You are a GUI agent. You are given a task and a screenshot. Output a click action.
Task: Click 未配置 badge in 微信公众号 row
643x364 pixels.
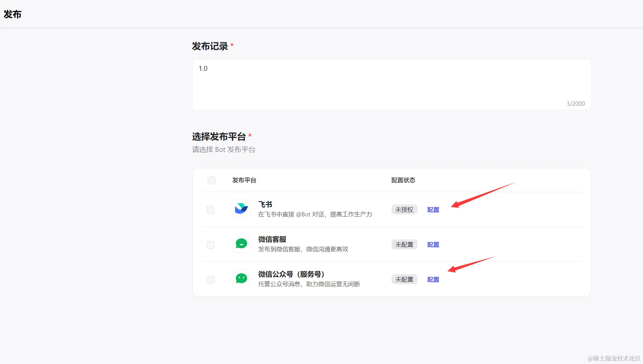[x=404, y=280]
